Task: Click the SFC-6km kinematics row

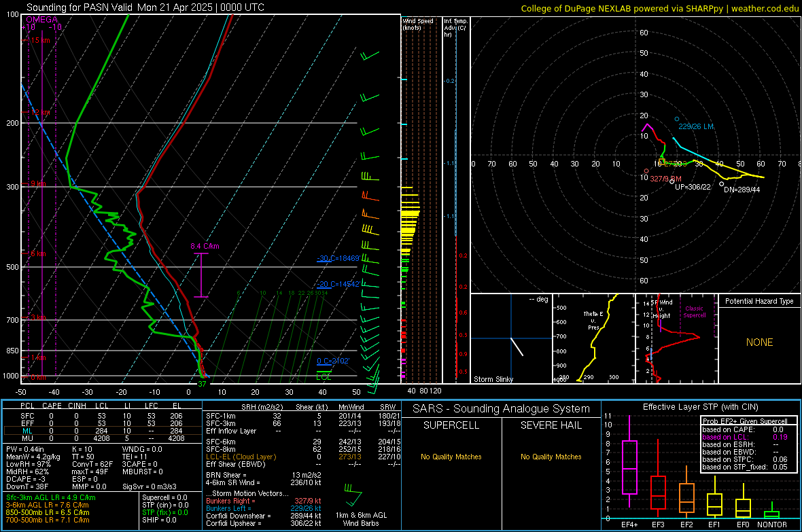Action: (x=303, y=442)
